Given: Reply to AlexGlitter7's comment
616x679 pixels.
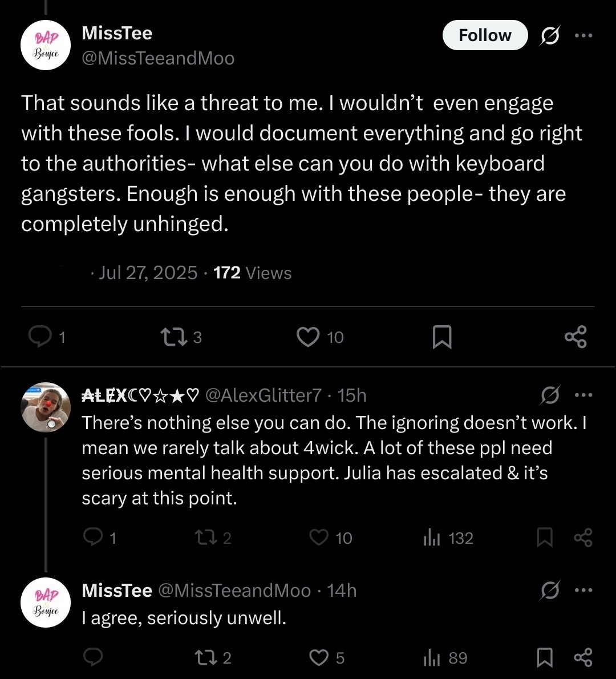Looking at the screenshot, I should pyautogui.click(x=92, y=537).
